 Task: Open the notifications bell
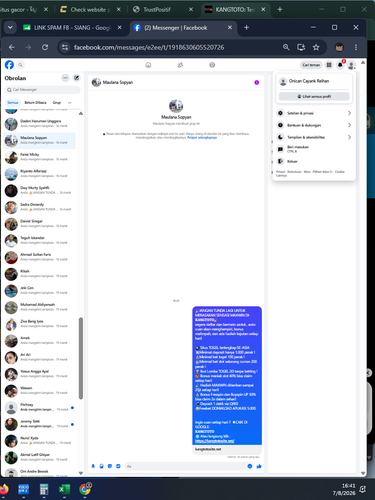click(340, 65)
